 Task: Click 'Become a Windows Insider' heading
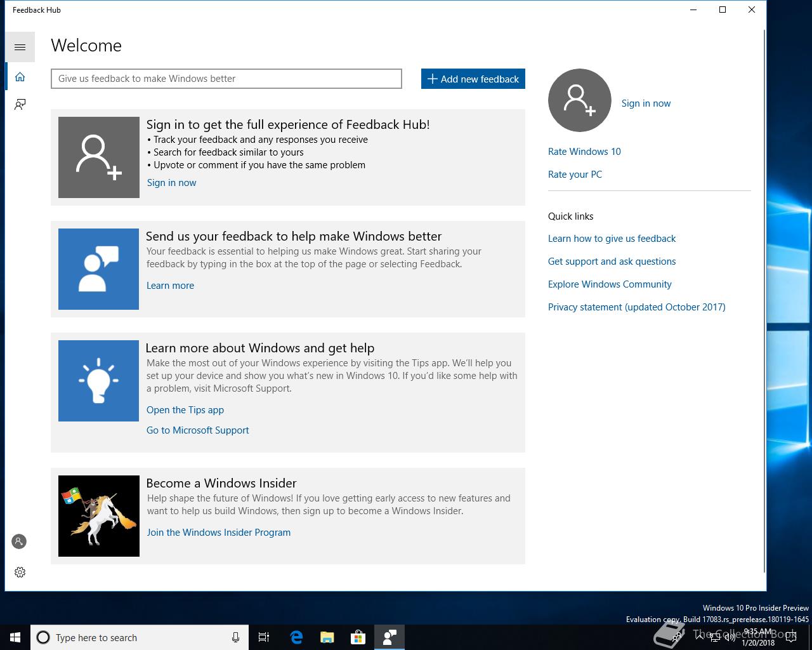tap(221, 483)
